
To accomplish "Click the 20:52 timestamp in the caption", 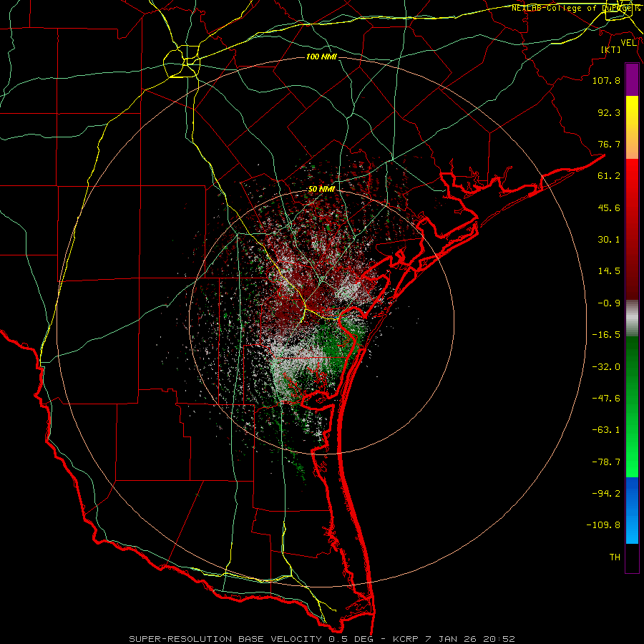I will tap(499, 639).
